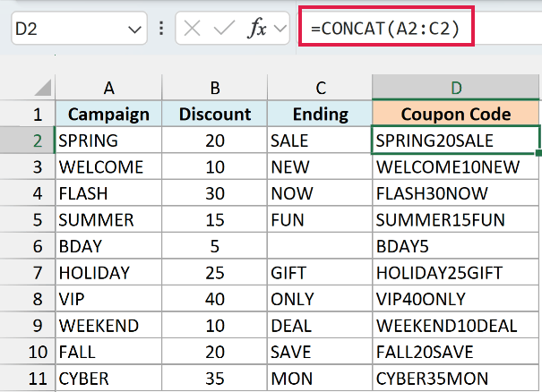
Task: Select the Ending cell NOW
Action: [x=320, y=192]
